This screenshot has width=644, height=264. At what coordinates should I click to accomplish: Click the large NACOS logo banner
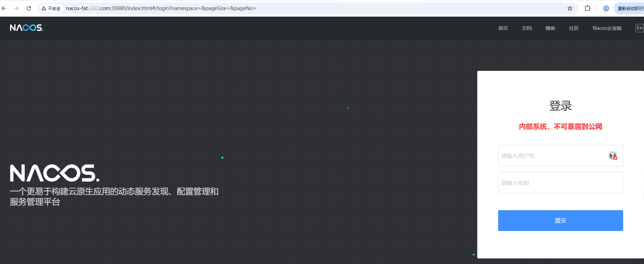[55, 173]
